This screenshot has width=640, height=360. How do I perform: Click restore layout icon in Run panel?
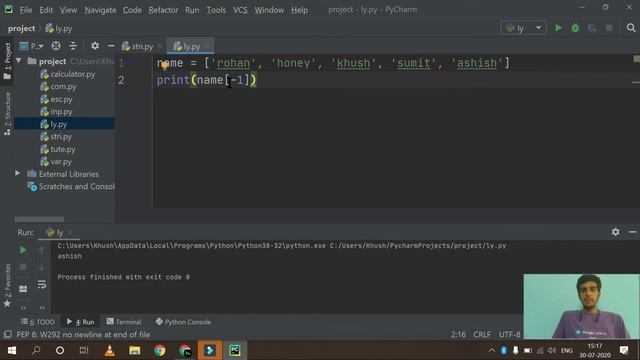[x=23, y=289]
